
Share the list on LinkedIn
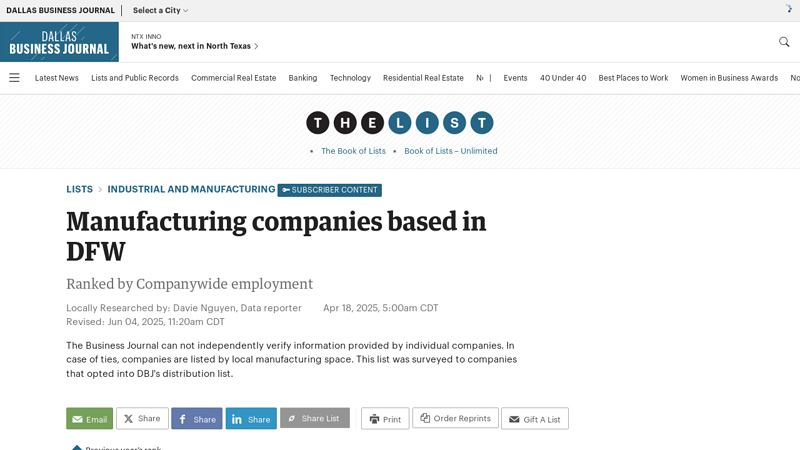251,419
